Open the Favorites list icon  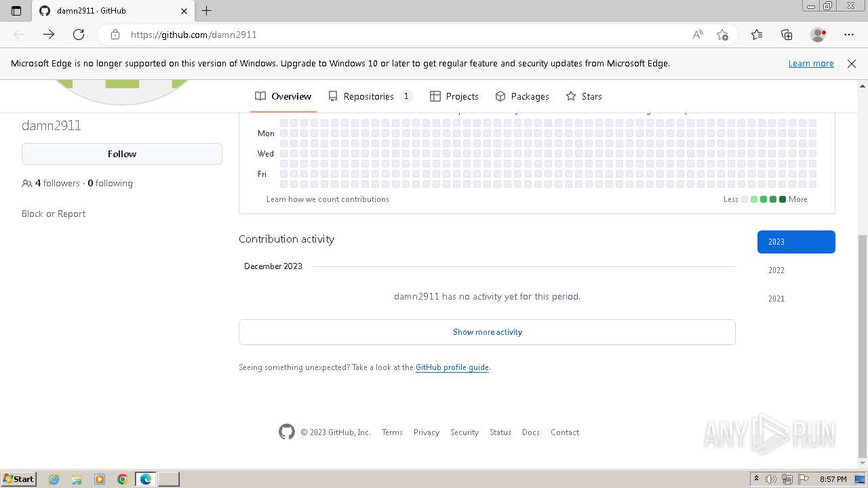tap(757, 35)
